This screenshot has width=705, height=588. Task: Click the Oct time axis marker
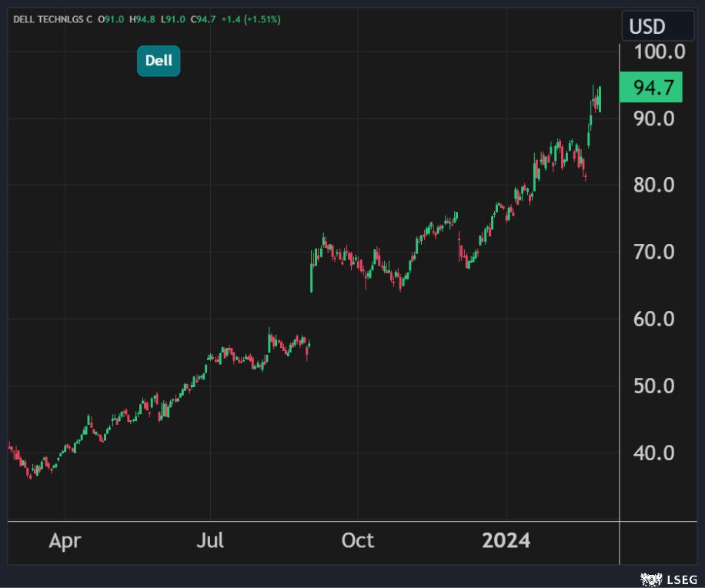(358, 541)
